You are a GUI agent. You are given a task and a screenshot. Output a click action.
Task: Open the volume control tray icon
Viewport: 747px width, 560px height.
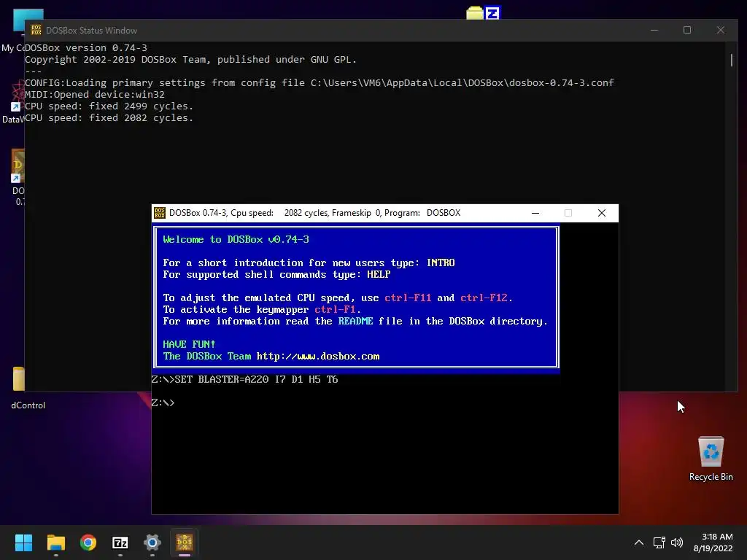pyautogui.click(x=676, y=542)
